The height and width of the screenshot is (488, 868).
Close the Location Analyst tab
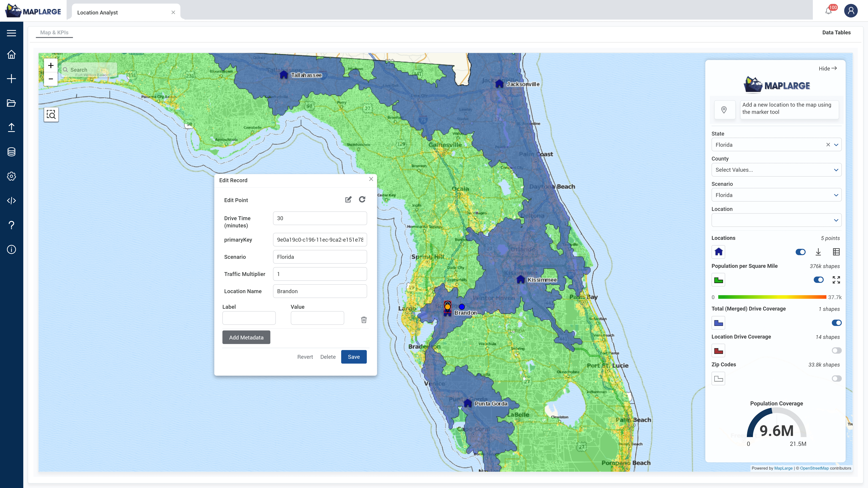click(173, 12)
